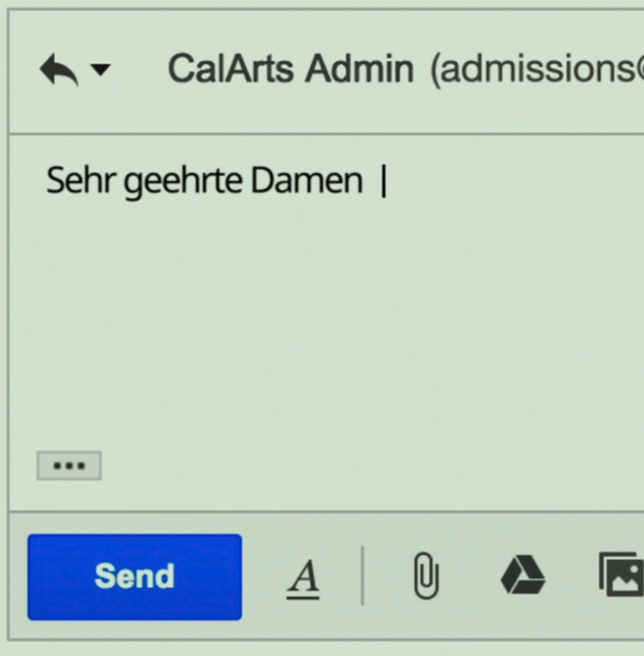Click blank space right of the ellipsis button

(x=326, y=465)
